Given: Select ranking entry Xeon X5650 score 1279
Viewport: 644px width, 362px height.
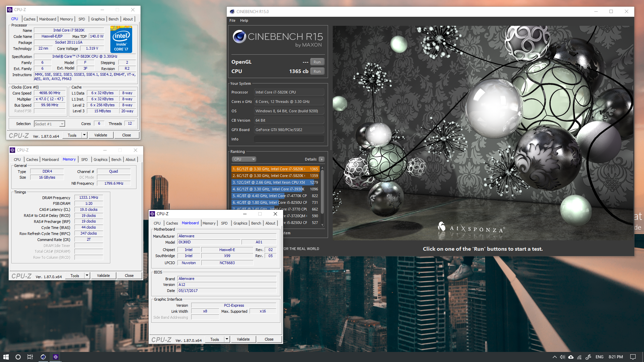Looking at the screenshot, I should (x=275, y=182).
